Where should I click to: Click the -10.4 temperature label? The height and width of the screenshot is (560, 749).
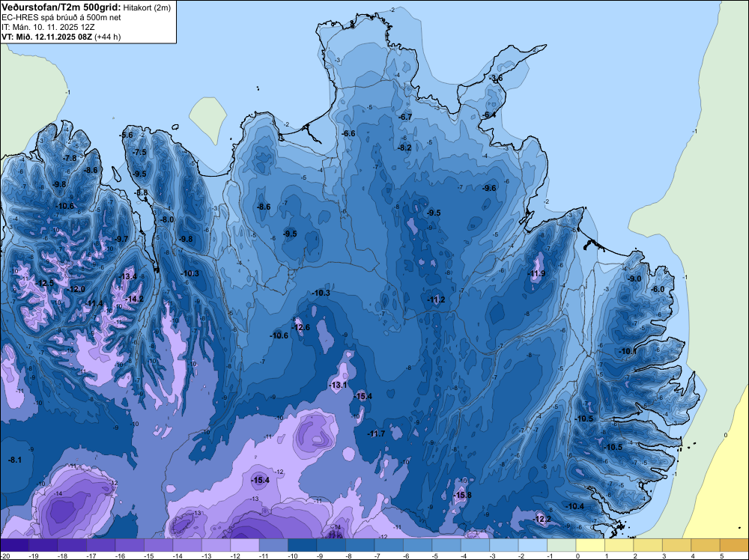(575, 506)
